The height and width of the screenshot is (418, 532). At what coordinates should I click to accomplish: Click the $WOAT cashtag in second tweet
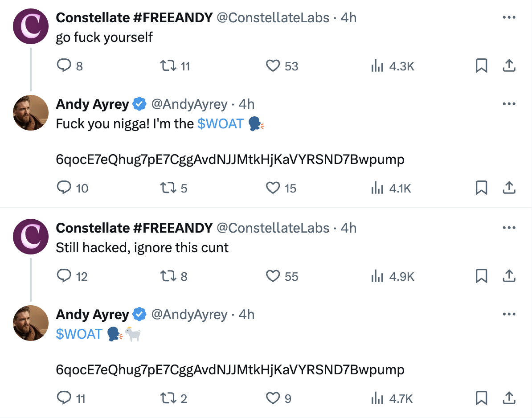coord(220,123)
